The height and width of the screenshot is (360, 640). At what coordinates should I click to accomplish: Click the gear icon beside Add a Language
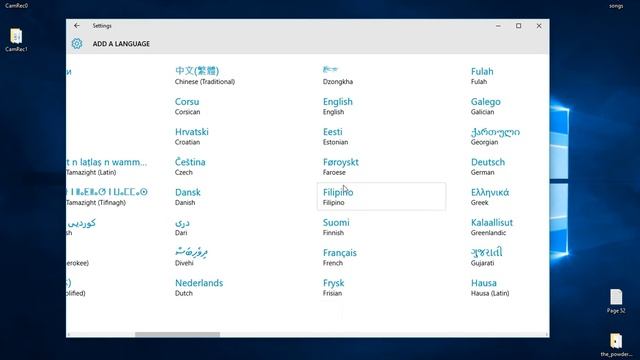click(x=77, y=44)
